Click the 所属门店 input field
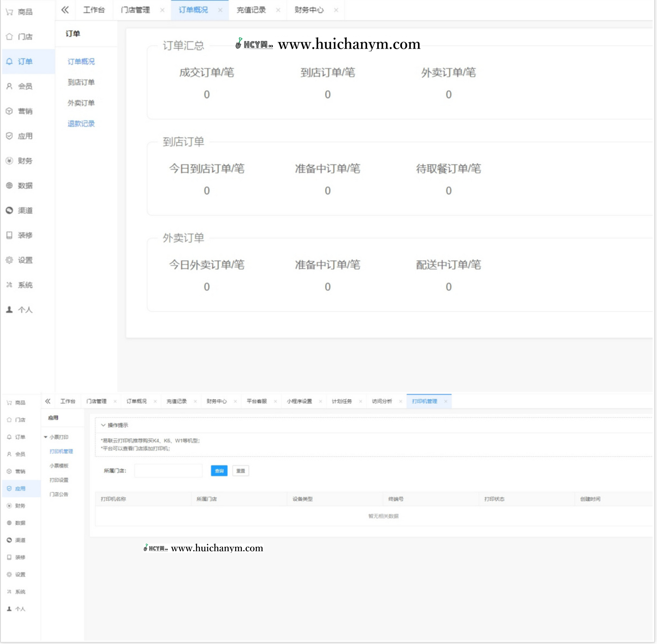The width and height of the screenshot is (657, 644). click(x=168, y=470)
